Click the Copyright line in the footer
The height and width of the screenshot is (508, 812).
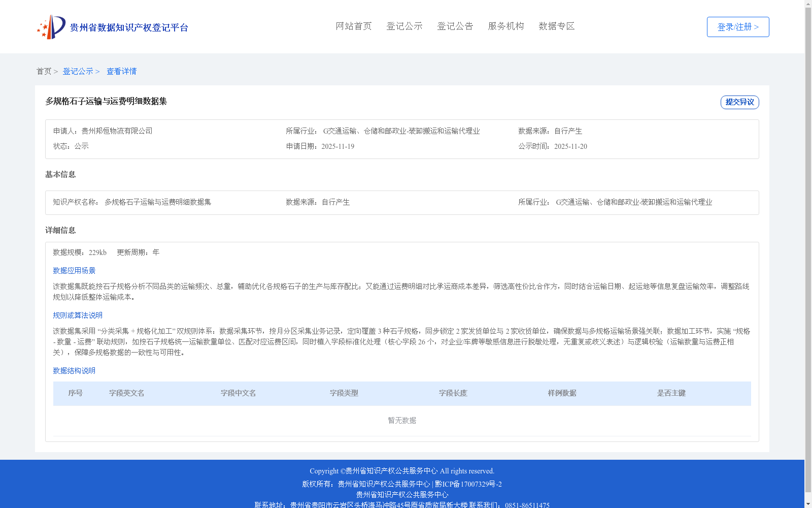coord(402,471)
